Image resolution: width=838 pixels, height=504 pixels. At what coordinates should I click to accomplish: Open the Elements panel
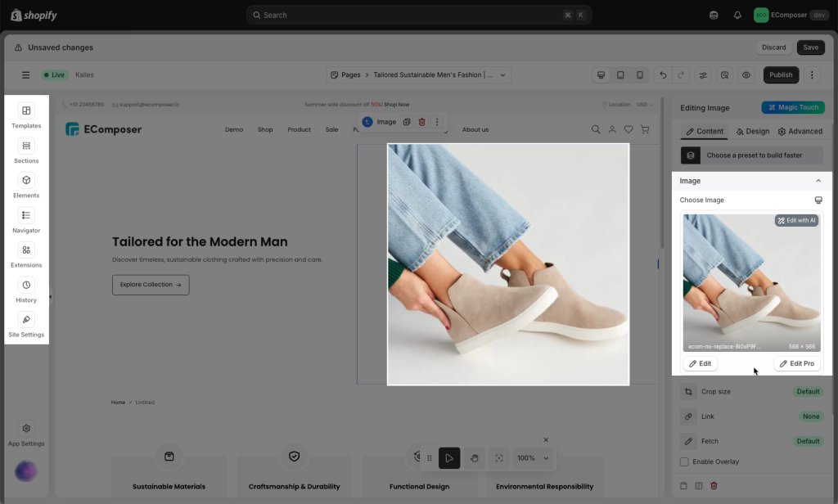tap(26, 181)
